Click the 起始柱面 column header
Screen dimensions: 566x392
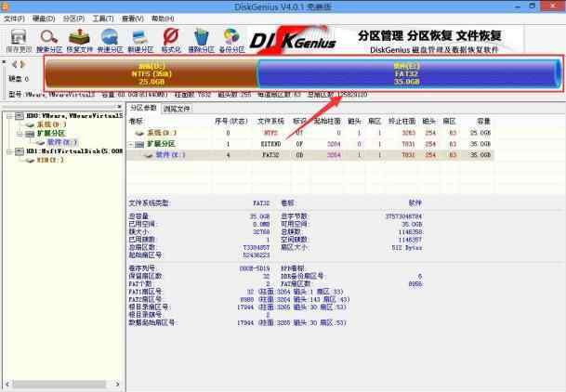pos(327,122)
